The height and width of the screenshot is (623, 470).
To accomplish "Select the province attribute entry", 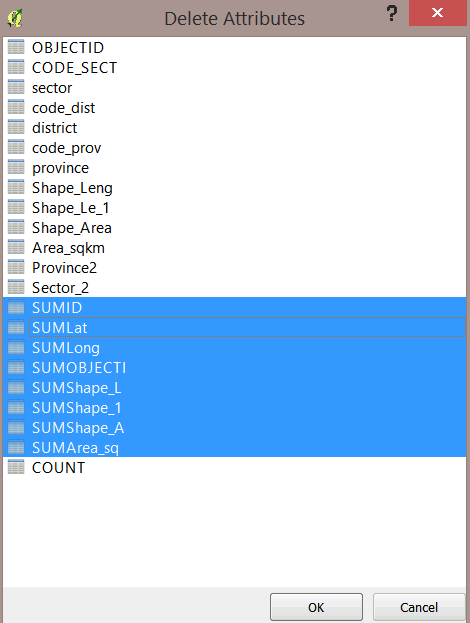I will (234, 167).
